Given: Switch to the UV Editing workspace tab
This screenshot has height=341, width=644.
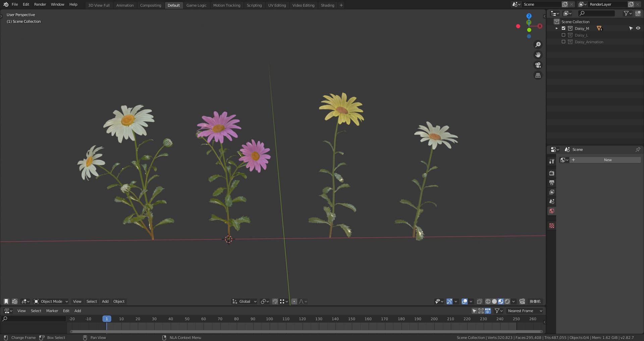Looking at the screenshot, I should coord(277,5).
